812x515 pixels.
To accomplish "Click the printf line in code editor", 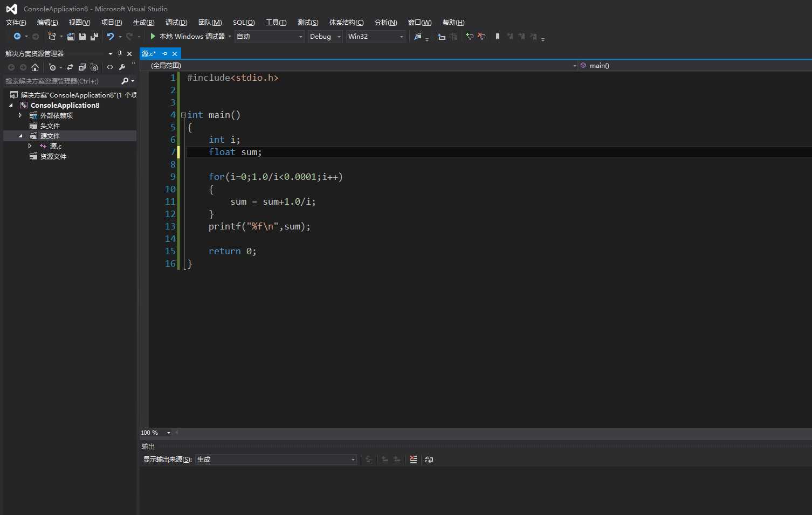I will click(259, 226).
